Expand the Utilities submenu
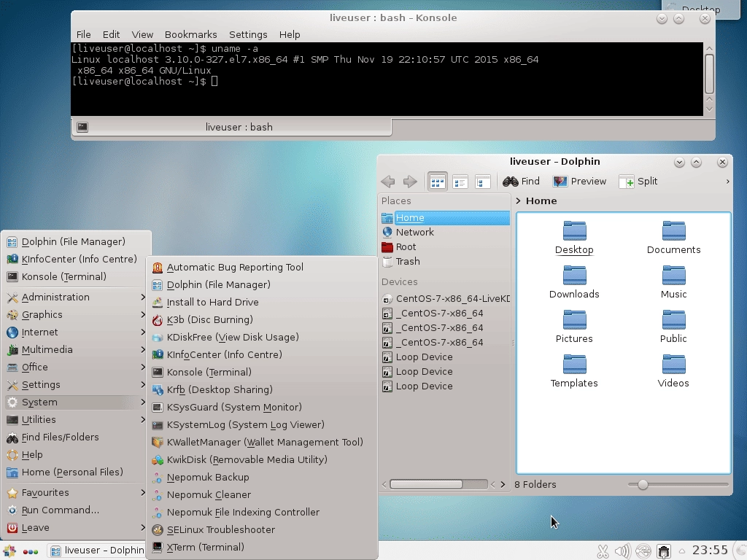 pos(76,420)
